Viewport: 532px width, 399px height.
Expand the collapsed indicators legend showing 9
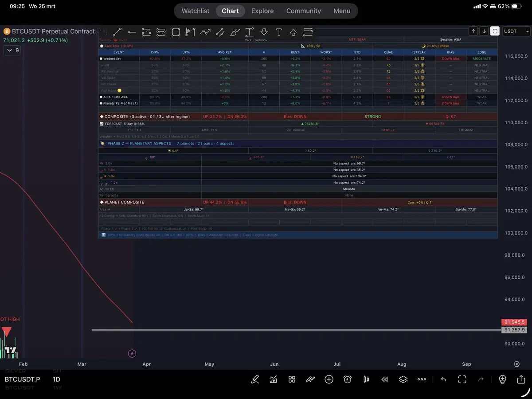pos(12,51)
